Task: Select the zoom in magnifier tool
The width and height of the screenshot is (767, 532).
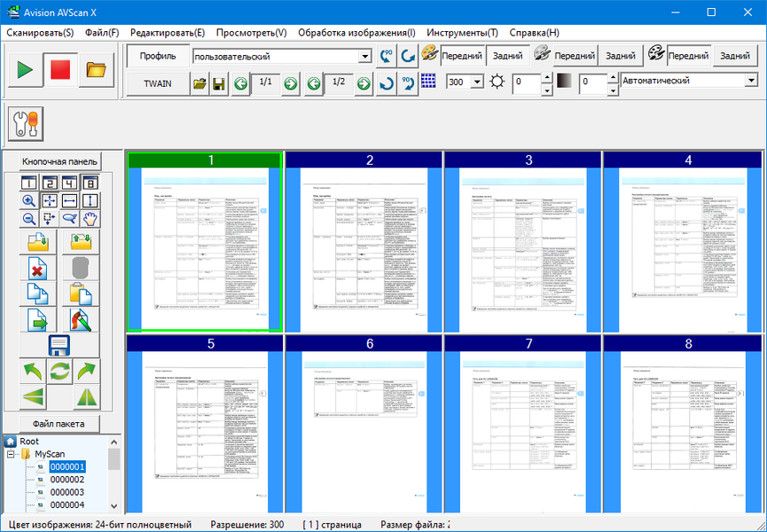Action: point(29,200)
